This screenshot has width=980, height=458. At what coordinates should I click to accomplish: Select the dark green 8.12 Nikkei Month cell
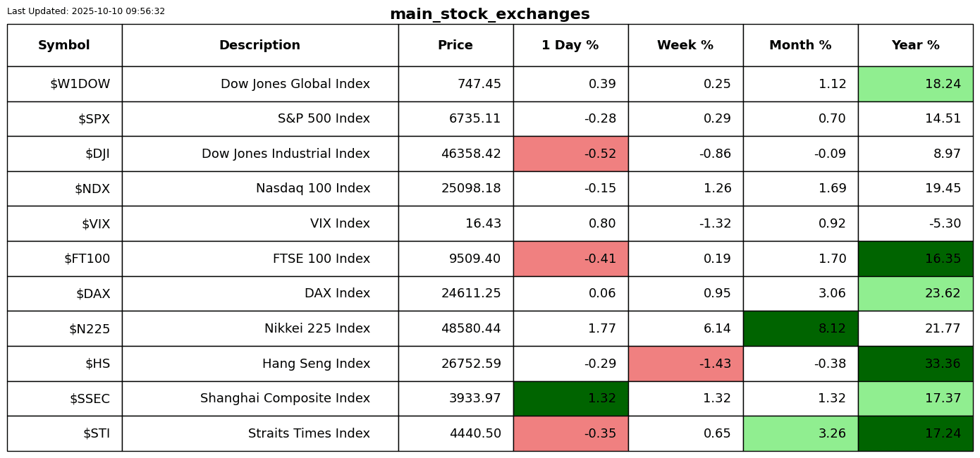coord(800,328)
